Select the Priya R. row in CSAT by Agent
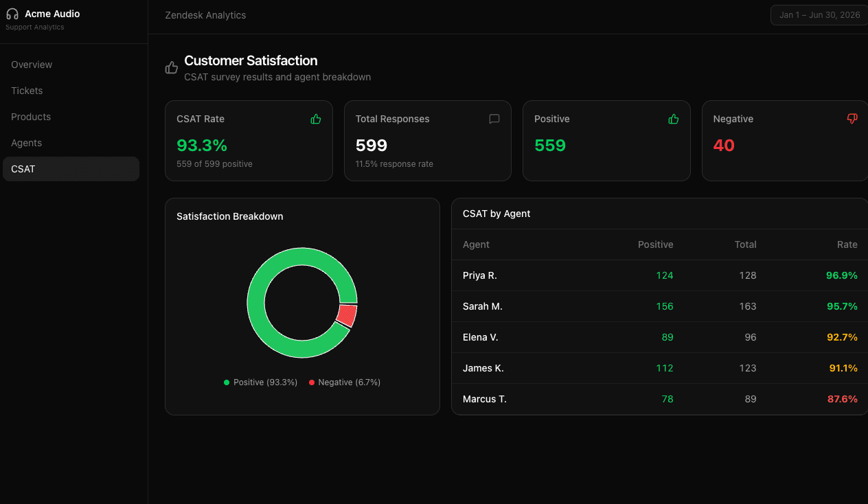Viewport: 868px width, 504px height. click(x=659, y=275)
